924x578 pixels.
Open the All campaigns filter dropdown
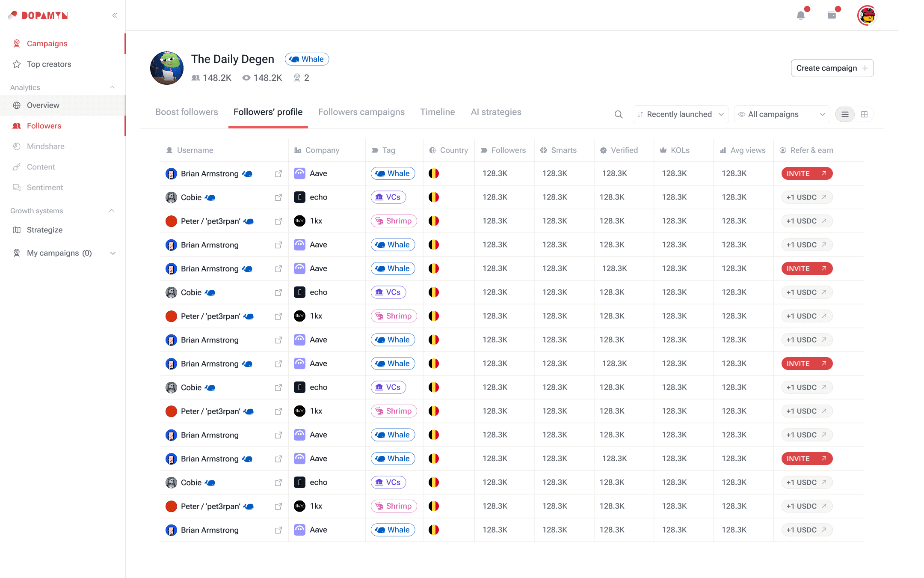point(782,114)
